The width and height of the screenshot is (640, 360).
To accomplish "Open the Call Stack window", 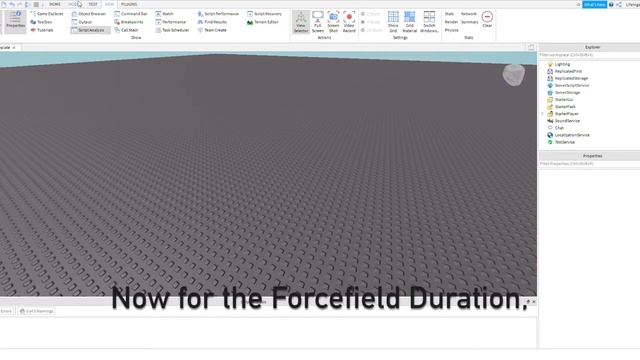I will 127,30.
